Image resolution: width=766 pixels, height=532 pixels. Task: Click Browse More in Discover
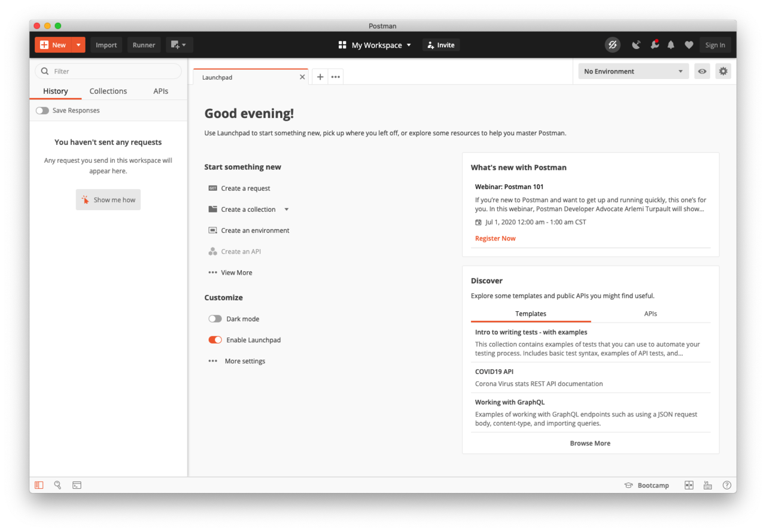pos(590,443)
